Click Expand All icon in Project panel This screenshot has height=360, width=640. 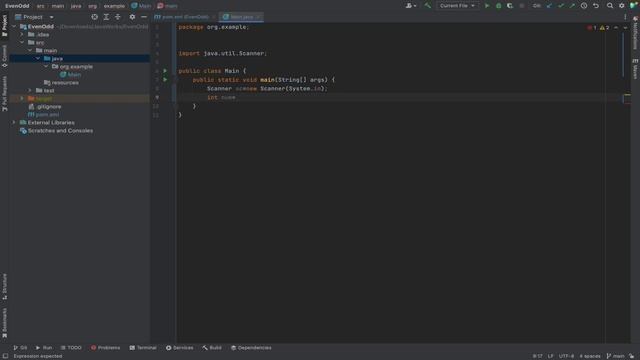[x=106, y=17]
